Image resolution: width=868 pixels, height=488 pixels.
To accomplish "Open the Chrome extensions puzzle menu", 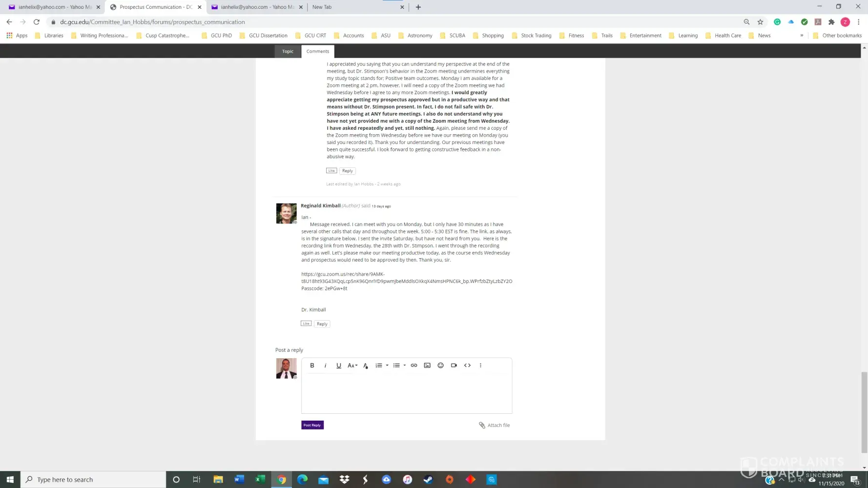I will [x=831, y=22].
